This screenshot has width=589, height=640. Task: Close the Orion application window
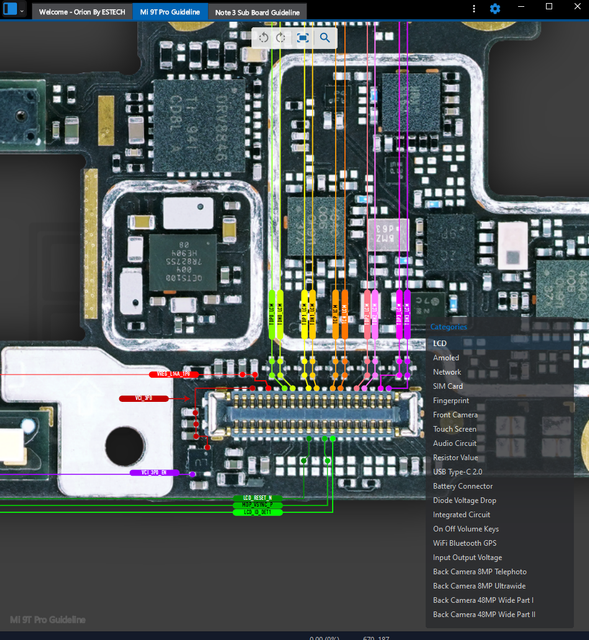click(578, 7)
